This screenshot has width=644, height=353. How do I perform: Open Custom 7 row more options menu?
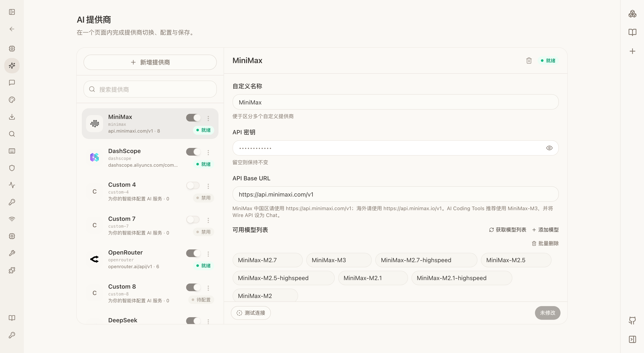[x=208, y=220]
